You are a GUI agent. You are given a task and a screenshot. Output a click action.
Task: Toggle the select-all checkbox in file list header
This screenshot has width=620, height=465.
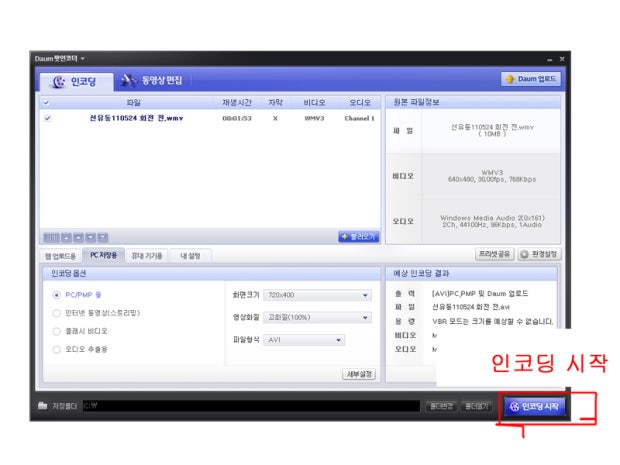(x=46, y=103)
